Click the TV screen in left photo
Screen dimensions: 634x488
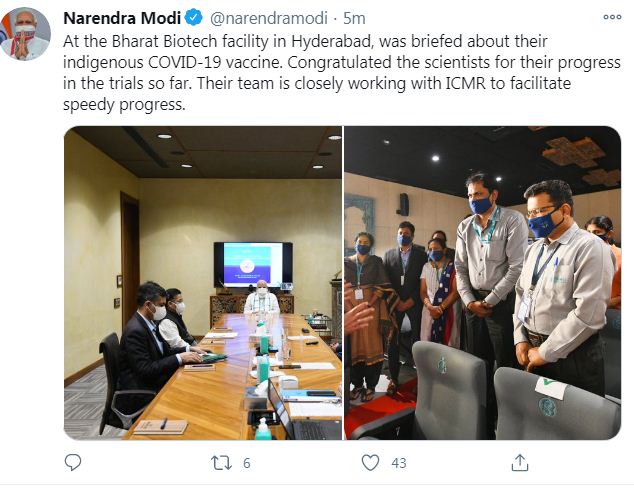253,265
